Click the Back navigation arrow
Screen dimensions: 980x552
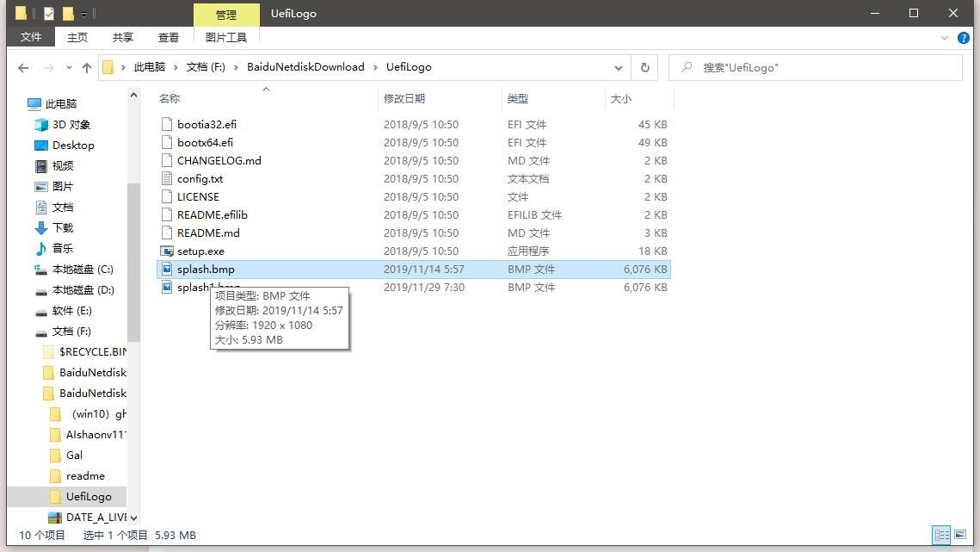tap(23, 67)
